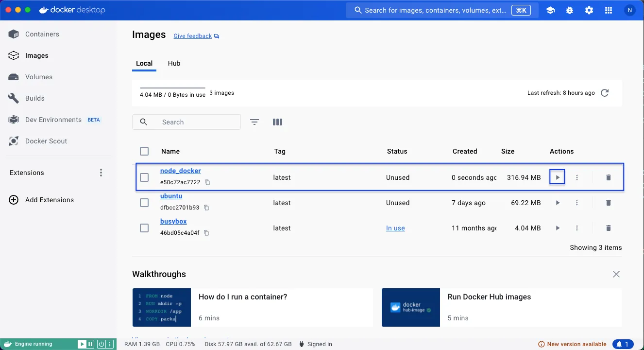
Task: Open the column display options icon
Action: [278, 122]
